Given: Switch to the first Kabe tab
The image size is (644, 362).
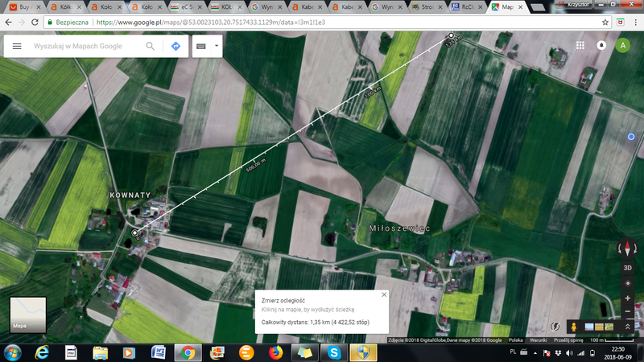Looking at the screenshot, I should 307,7.
